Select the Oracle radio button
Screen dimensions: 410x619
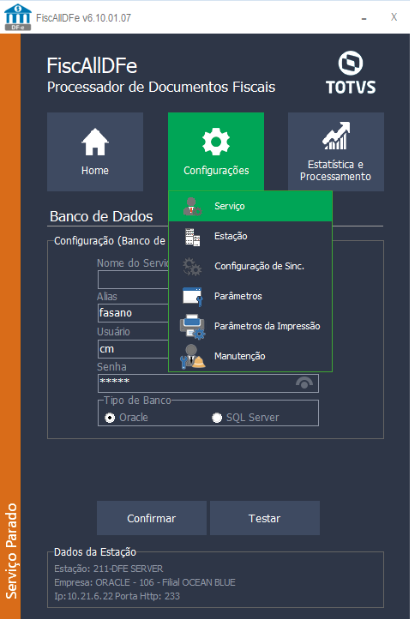[x=110, y=417]
